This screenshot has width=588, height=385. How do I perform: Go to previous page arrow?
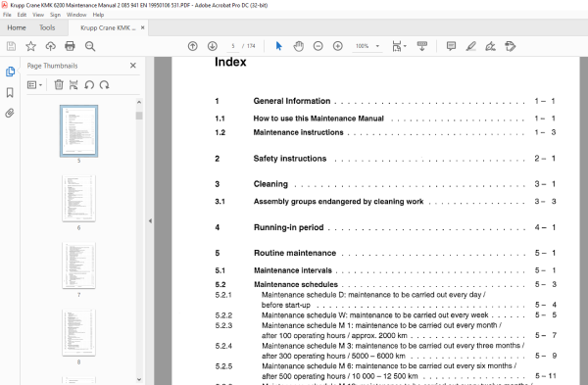(x=193, y=46)
